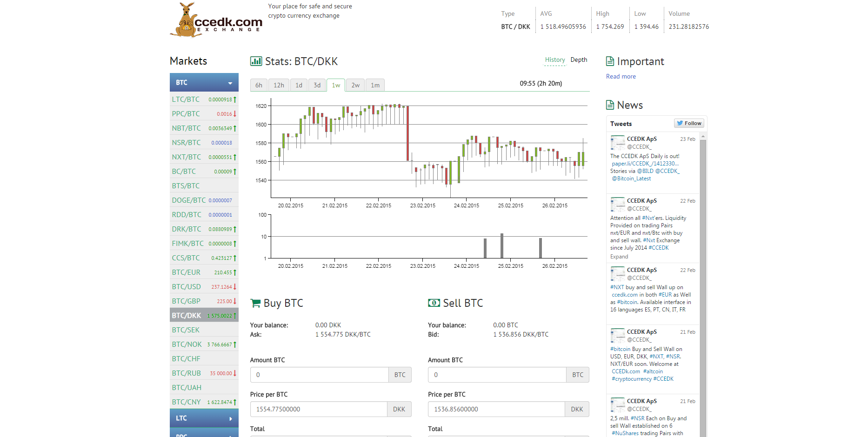Click the Buy Amount BTC input field
The height and width of the screenshot is (437, 868).
click(x=320, y=375)
